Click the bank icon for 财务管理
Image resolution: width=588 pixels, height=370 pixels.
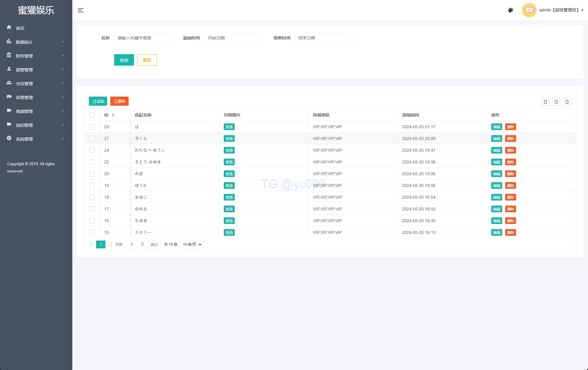(9, 55)
